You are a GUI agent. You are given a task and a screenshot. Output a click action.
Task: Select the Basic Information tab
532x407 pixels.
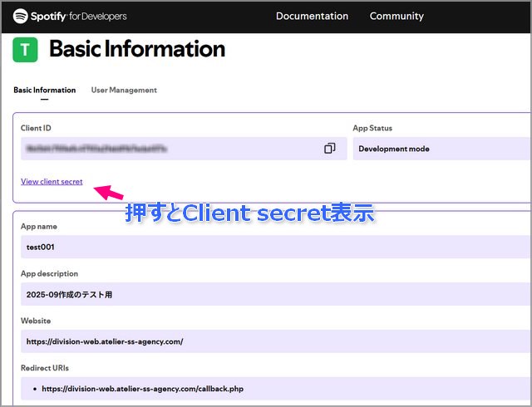click(x=44, y=90)
